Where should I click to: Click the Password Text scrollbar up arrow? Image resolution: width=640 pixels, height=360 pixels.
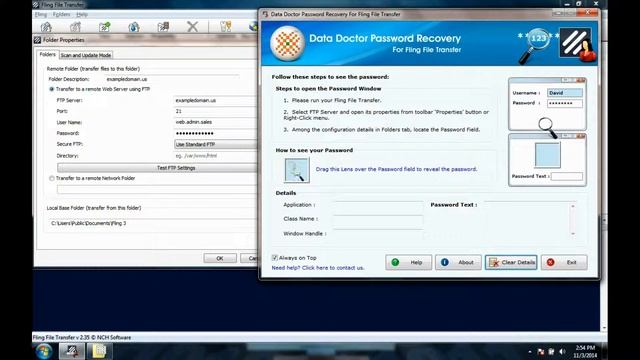573,206
